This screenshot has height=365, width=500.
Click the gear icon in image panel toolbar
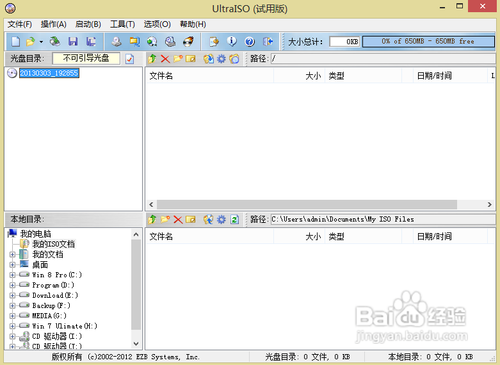(x=221, y=59)
